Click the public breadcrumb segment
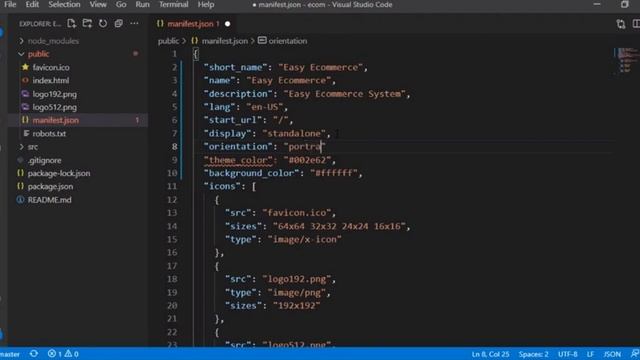Screen dimensions: 640x360 coord(168,41)
